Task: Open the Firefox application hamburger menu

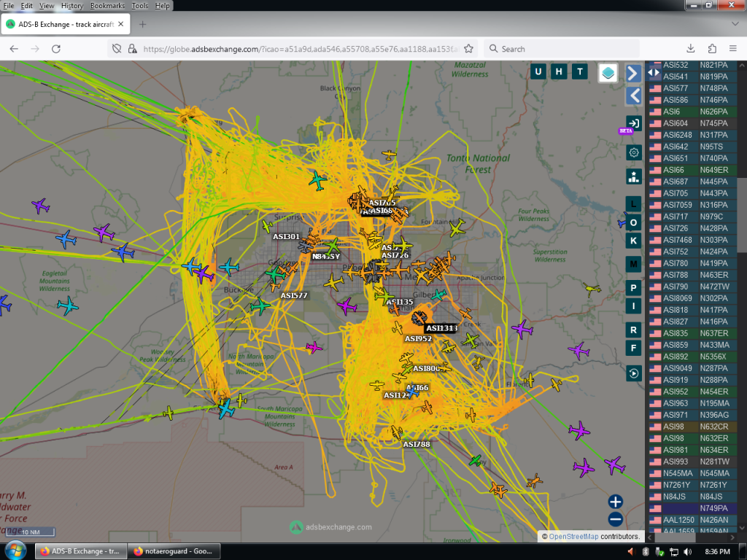Action: click(733, 49)
